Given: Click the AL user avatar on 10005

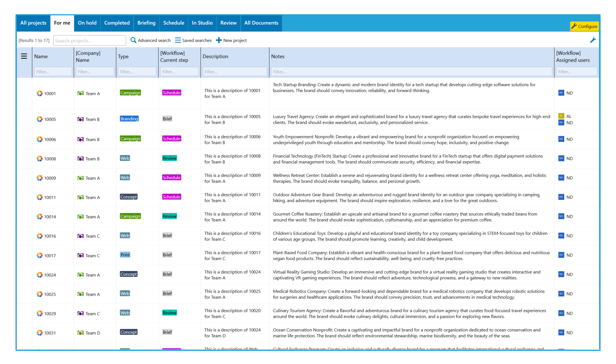Looking at the screenshot, I should [x=561, y=116].
